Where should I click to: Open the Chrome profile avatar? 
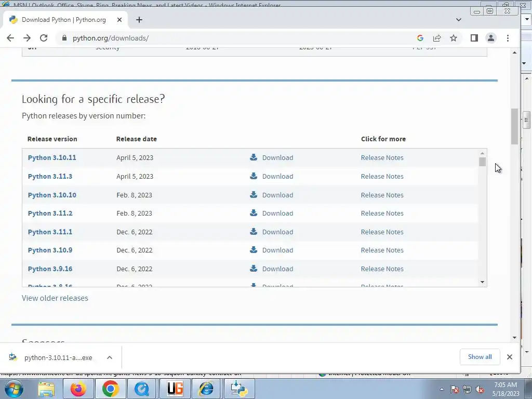tap(491, 38)
